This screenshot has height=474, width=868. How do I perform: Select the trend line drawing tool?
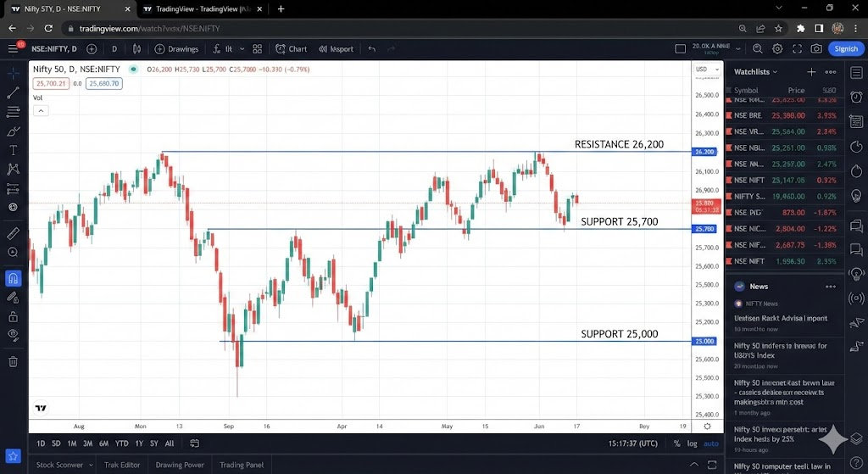pos(14,92)
